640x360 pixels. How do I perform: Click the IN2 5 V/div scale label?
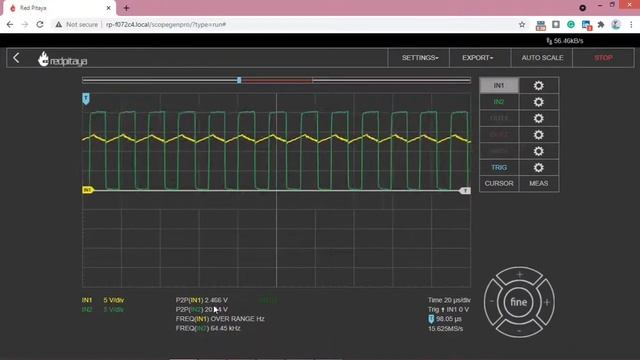(103, 309)
